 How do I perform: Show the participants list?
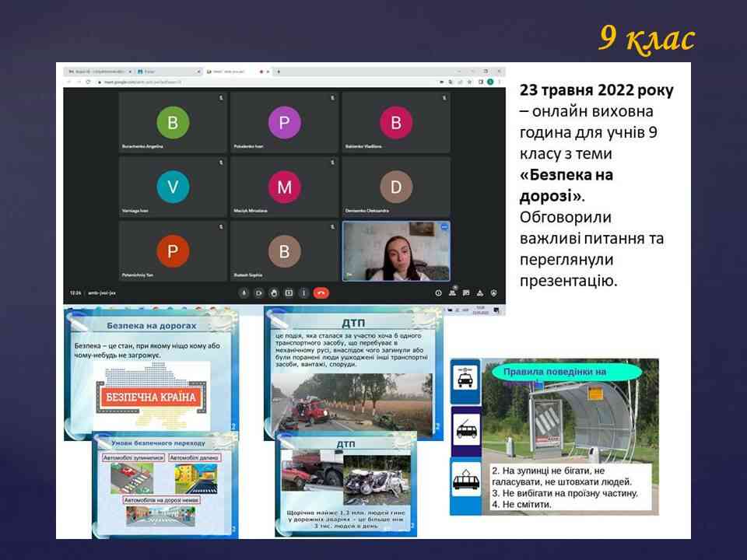[x=452, y=293]
